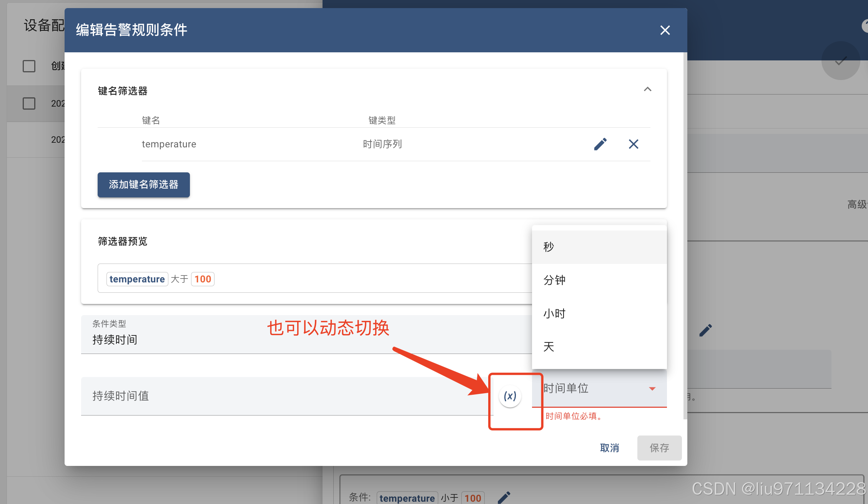Click the 取消 cancel button
The height and width of the screenshot is (504, 868).
tap(609, 448)
